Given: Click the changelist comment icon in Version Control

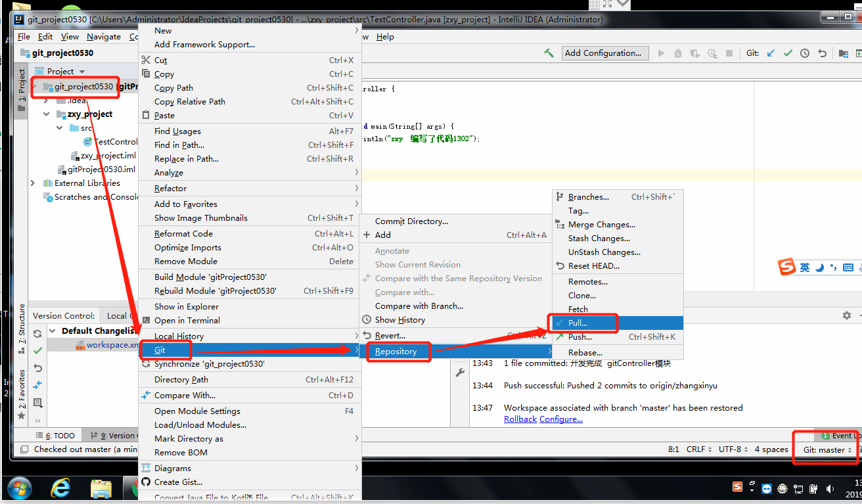Looking at the screenshot, I should click(37, 403).
